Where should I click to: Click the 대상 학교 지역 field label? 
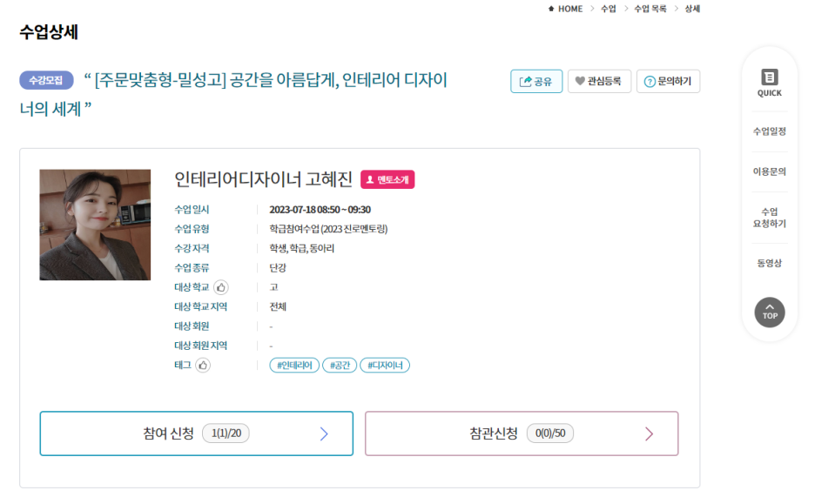tap(200, 307)
